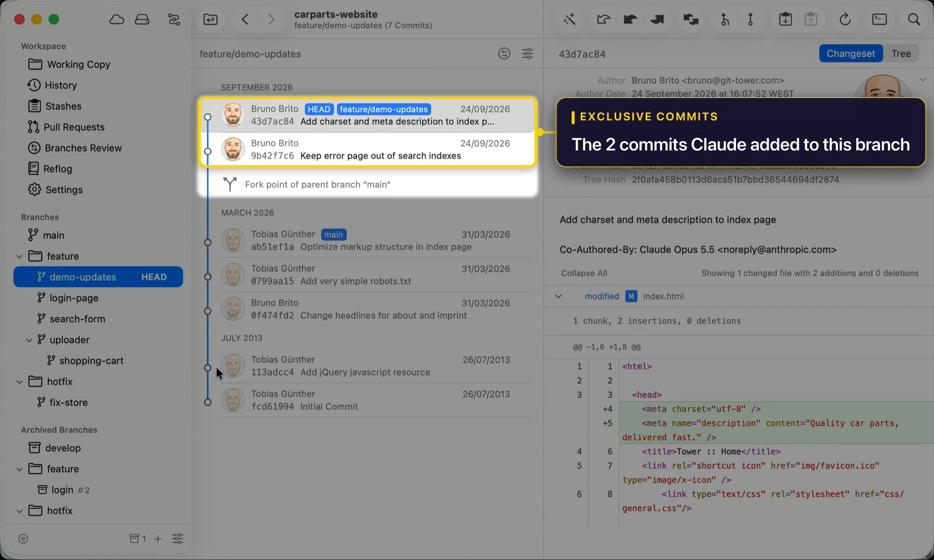Screen dimensions: 934x560
Task: Collapse the hotfix branch folder under Branches
Action: (x=19, y=382)
